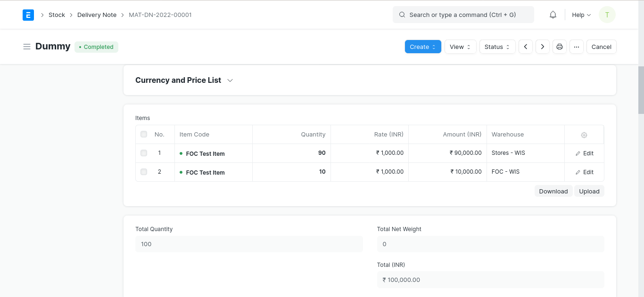Open the Help menu
The width and height of the screenshot is (644, 297).
581,15
